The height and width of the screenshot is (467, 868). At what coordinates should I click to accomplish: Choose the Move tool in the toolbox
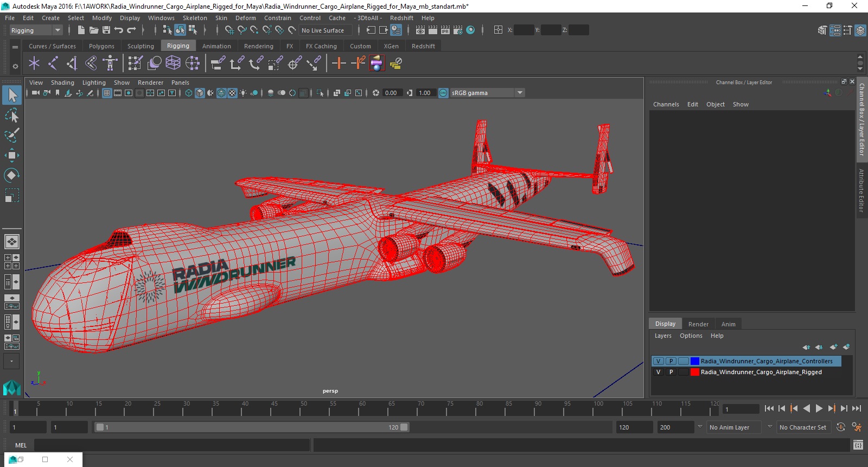11,155
